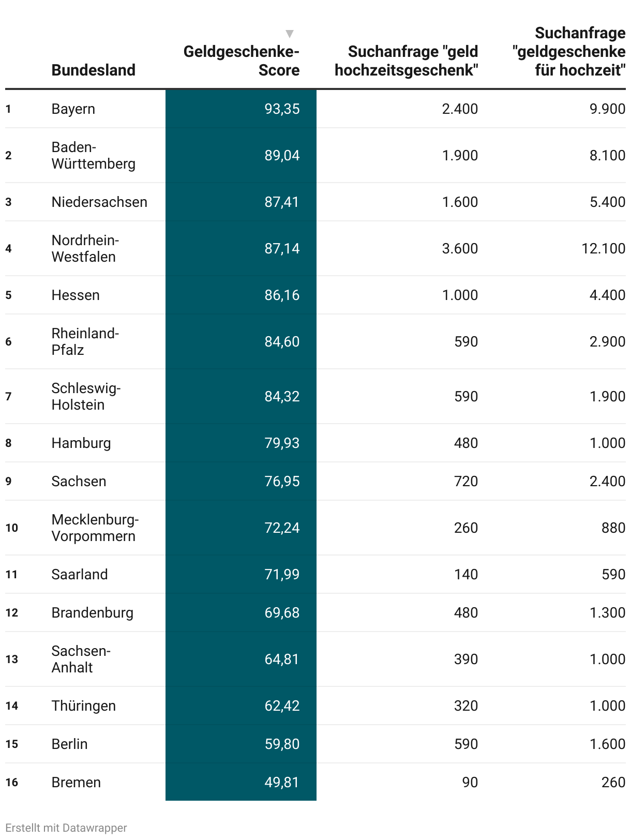Click the Niedersachsen score 87,41
Image resolution: width=631 pixels, height=840 pixels.
coord(282,202)
